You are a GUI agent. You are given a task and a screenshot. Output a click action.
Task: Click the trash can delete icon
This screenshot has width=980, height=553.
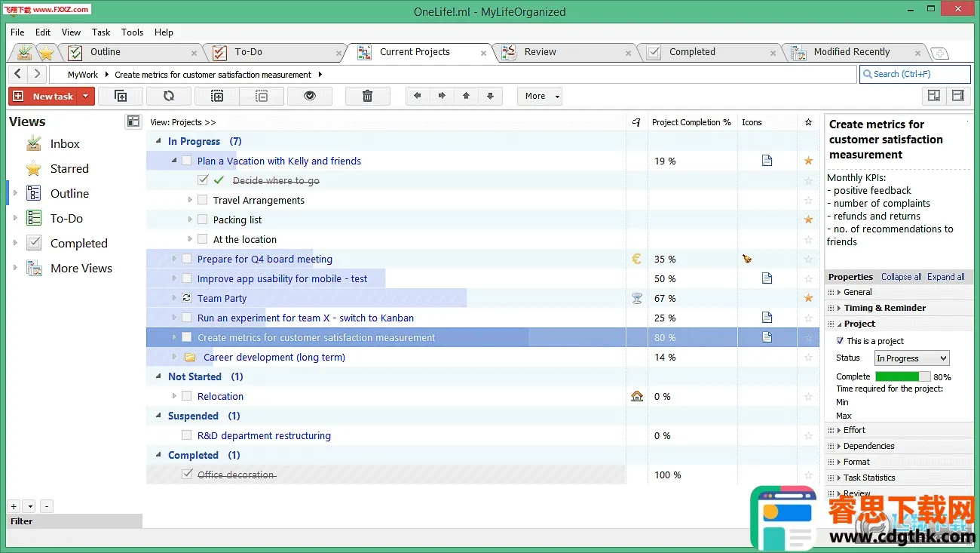367,96
